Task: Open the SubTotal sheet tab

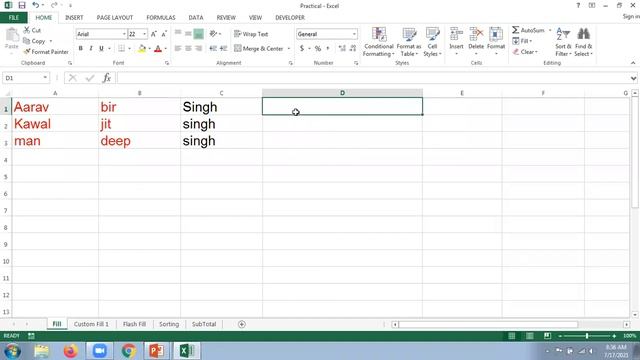Action: (x=204, y=324)
